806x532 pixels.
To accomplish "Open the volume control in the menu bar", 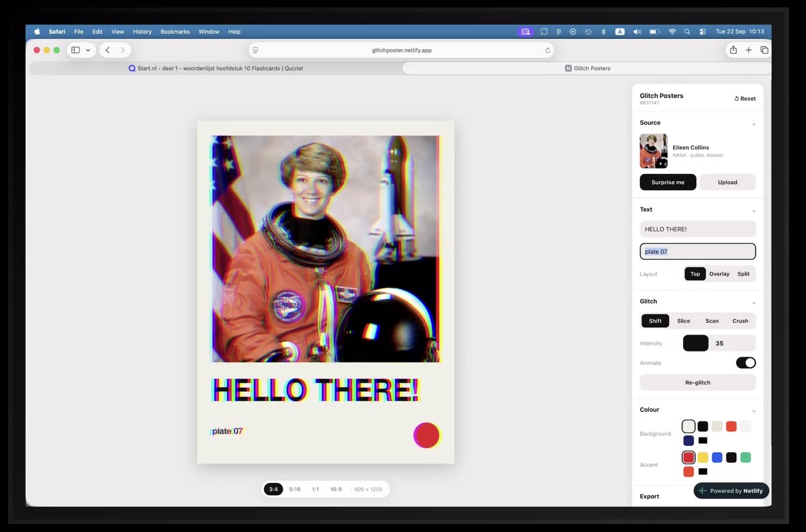I will click(637, 32).
